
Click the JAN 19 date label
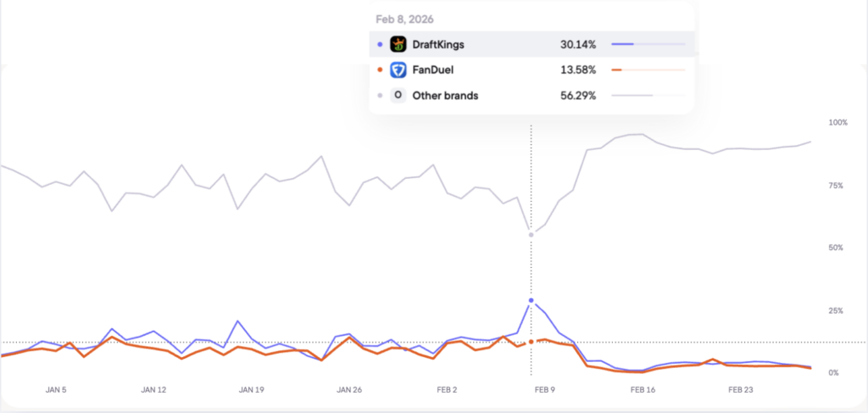(x=252, y=390)
